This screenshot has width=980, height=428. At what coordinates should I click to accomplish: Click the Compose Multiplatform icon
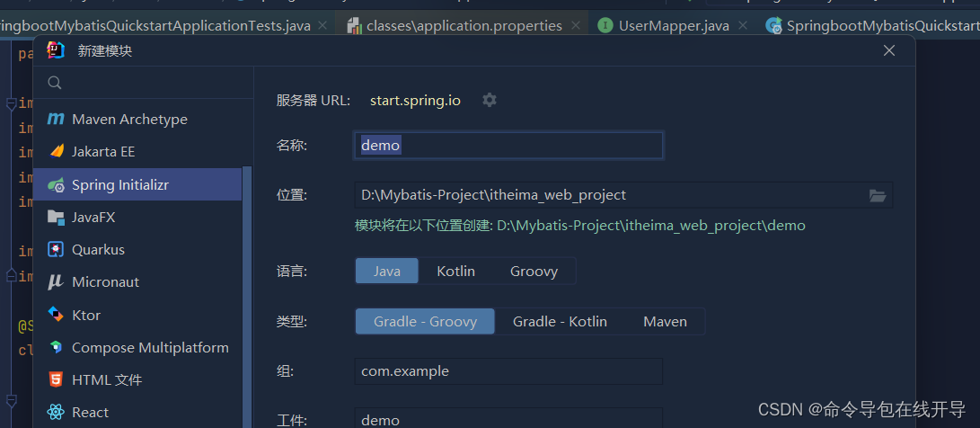56,347
